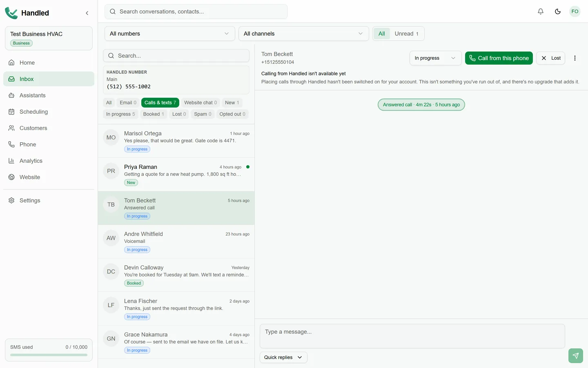Go to Home in sidebar
The image size is (588, 368).
(49, 63)
